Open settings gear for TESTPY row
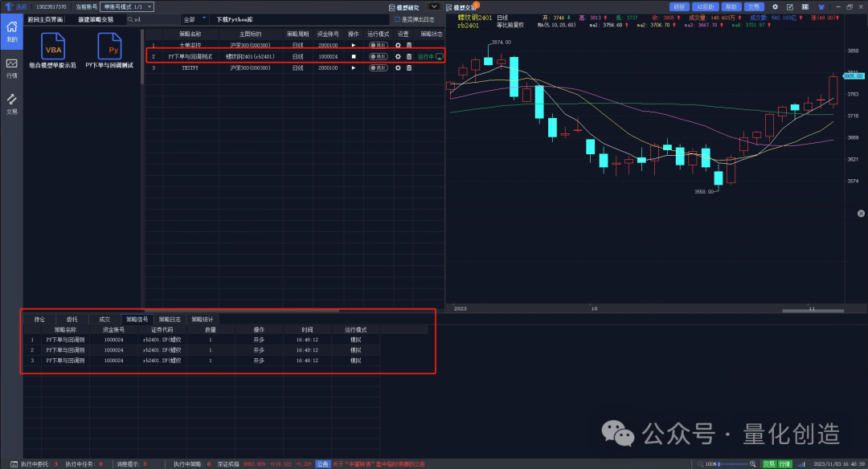The height and width of the screenshot is (469, 868). [x=398, y=68]
